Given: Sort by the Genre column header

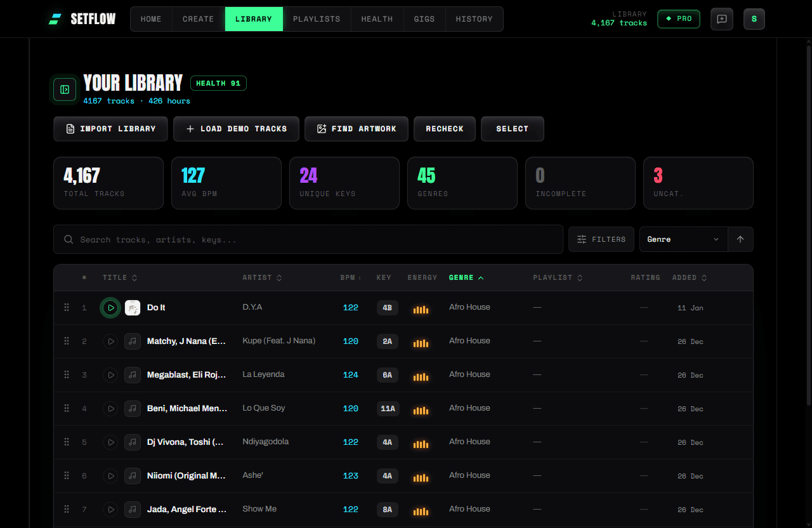Looking at the screenshot, I should pos(466,278).
